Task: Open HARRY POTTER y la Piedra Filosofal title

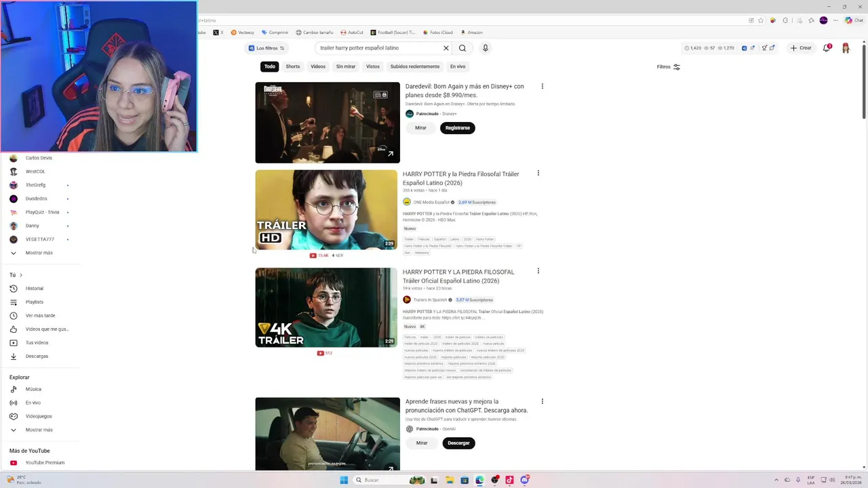Action: 461,178
